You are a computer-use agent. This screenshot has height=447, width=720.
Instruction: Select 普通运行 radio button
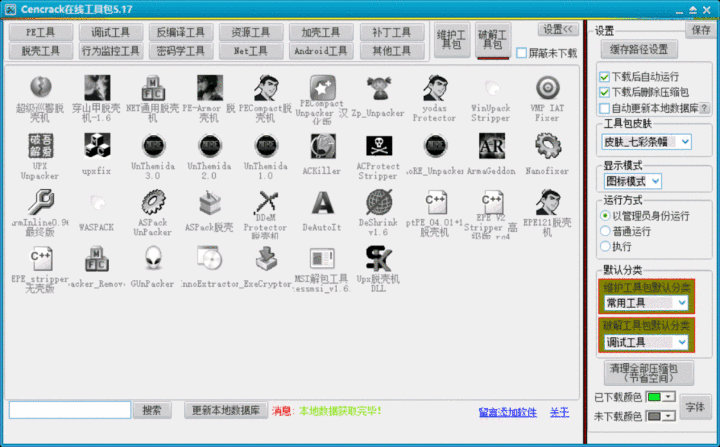[x=605, y=231]
